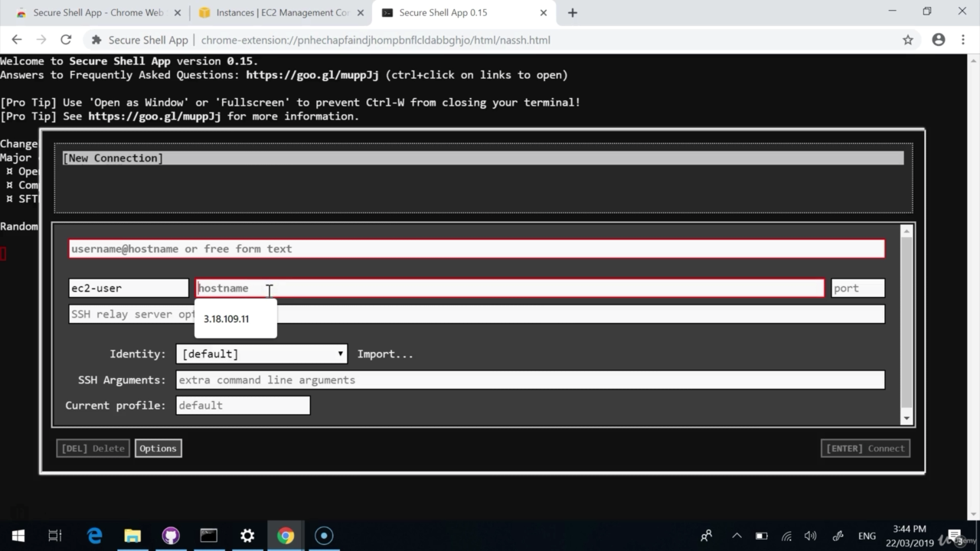Open the terminal window taskbar icon
The image size is (980, 551).
(209, 536)
